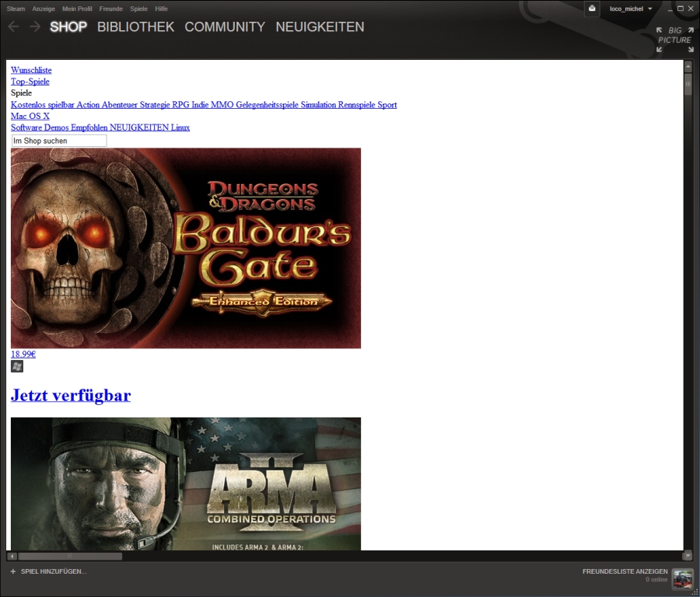This screenshot has width=700, height=597.
Task: Open the loco_michel account dropdown
Action: click(630, 9)
